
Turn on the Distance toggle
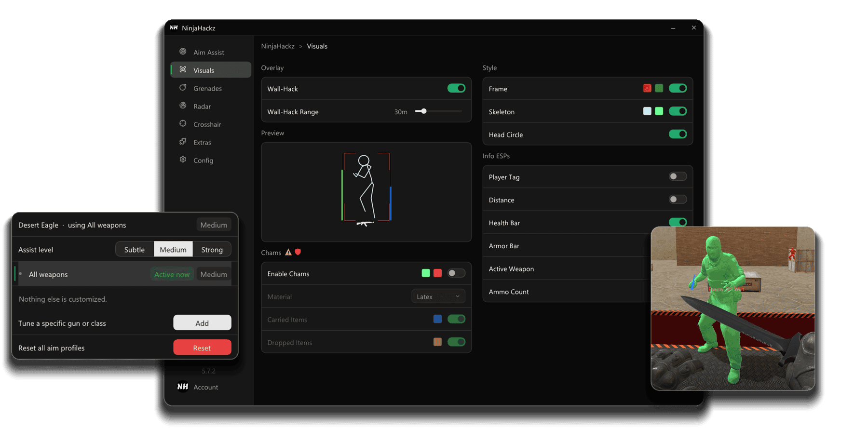click(678, 199)
